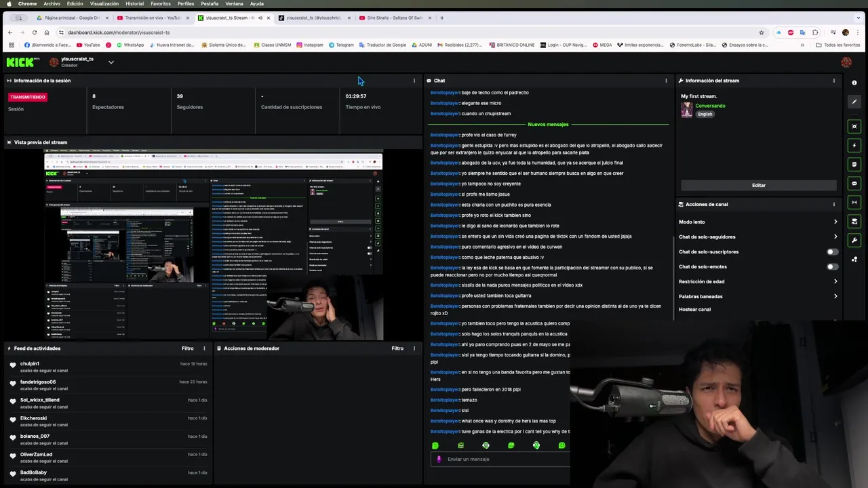Screen dimensions: 868x488
Task: Expand Chat de solo-seguidores settings
Action: (758, 237)
